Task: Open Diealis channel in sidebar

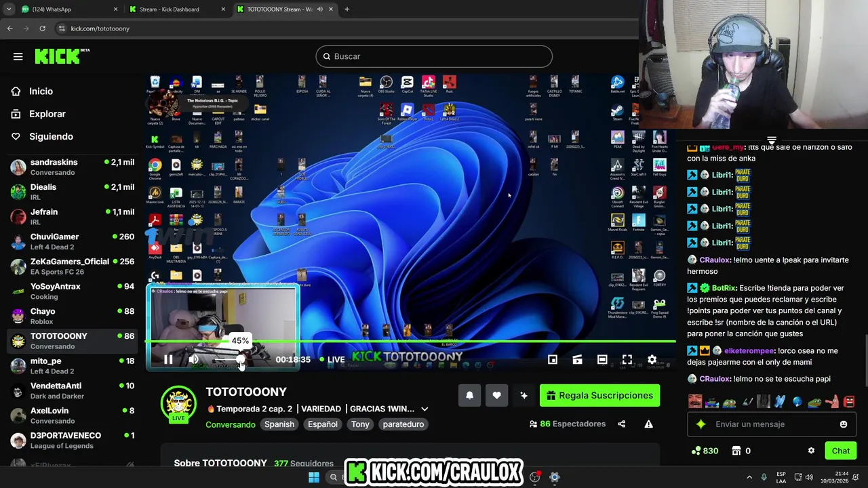Action: click(x=72, y=192)
